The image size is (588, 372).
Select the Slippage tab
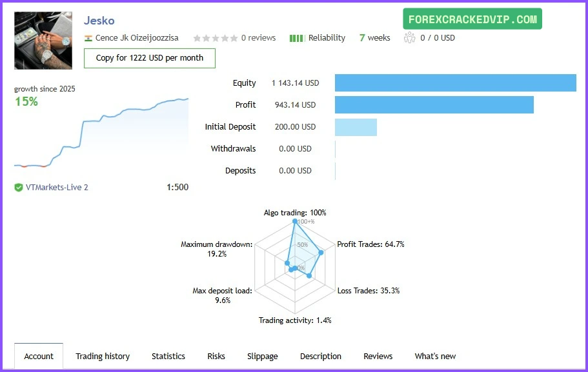[263, 357]
